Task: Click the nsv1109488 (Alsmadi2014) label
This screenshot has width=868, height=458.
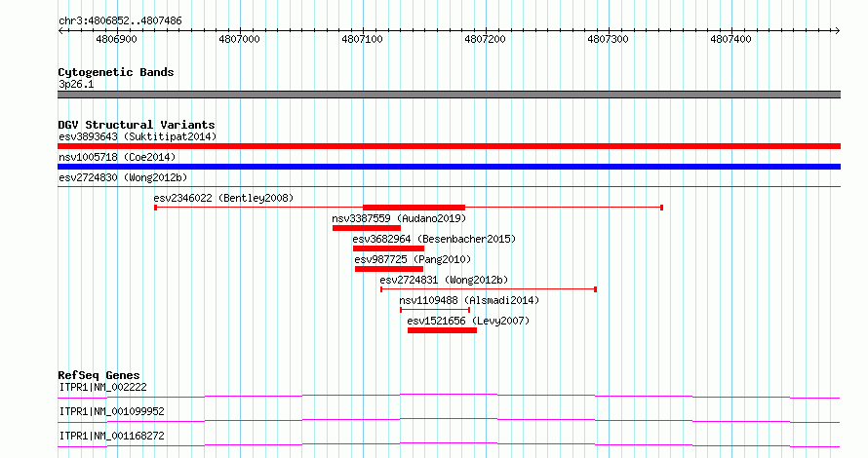Action: point(469,300)
